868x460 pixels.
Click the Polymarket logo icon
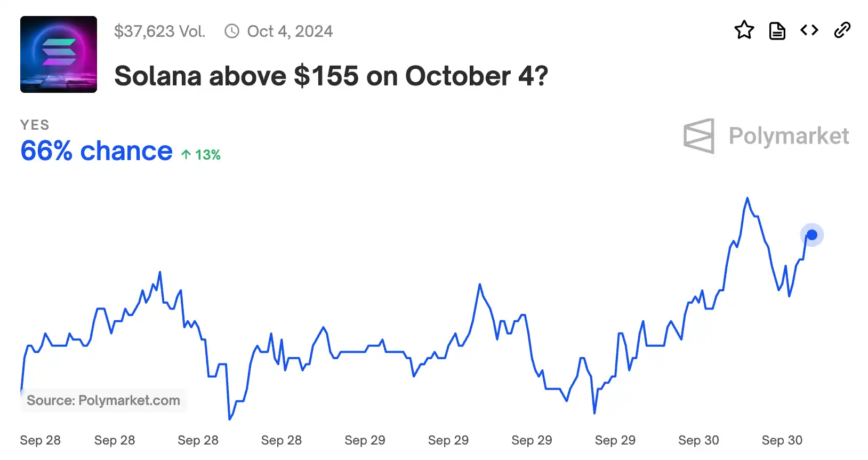pyautogui.click(x=699, y=136)
